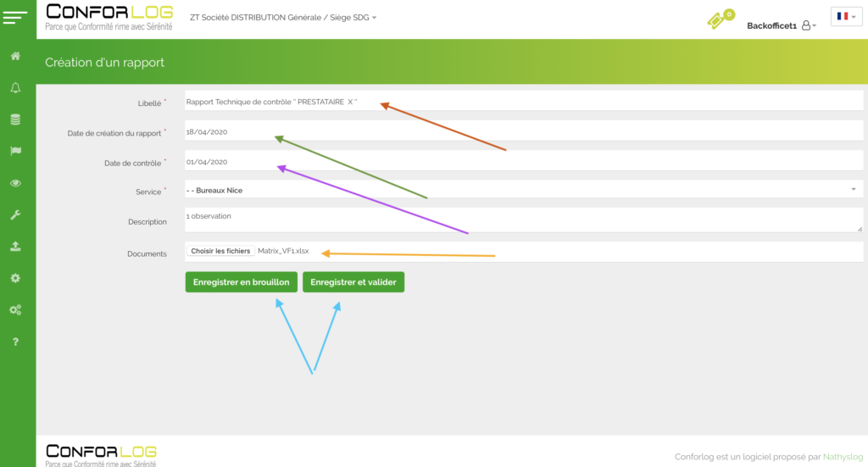868x467 pixels.
Task: Open the flag icon section
Action: tap(15, 151)
